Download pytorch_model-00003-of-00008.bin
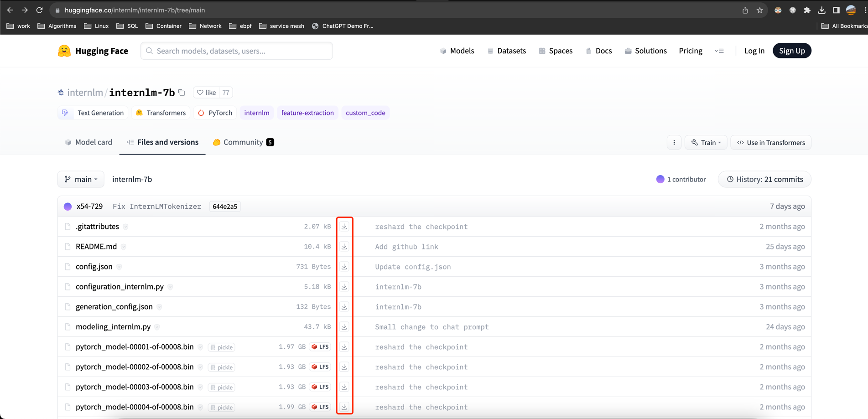868x419 pixels. 344,387
